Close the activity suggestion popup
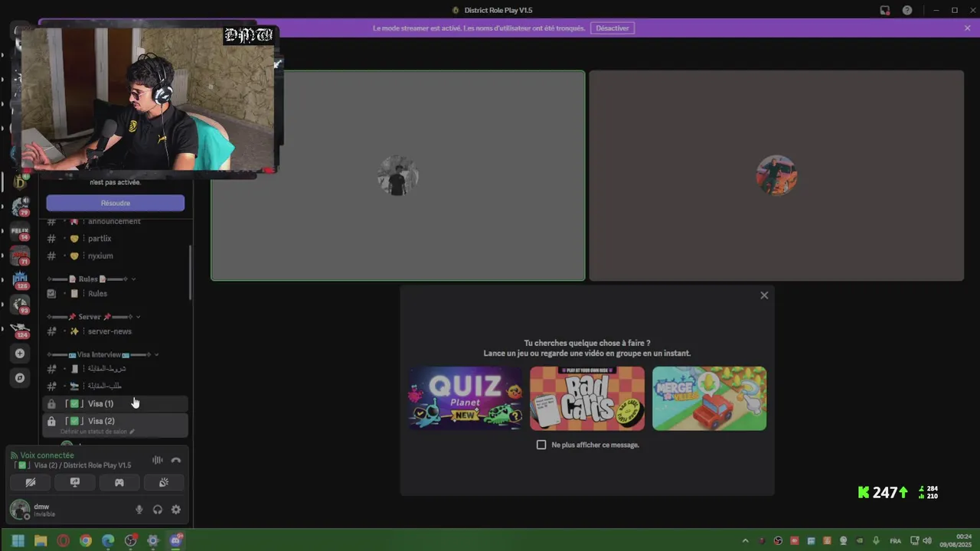 click(763, 295)
